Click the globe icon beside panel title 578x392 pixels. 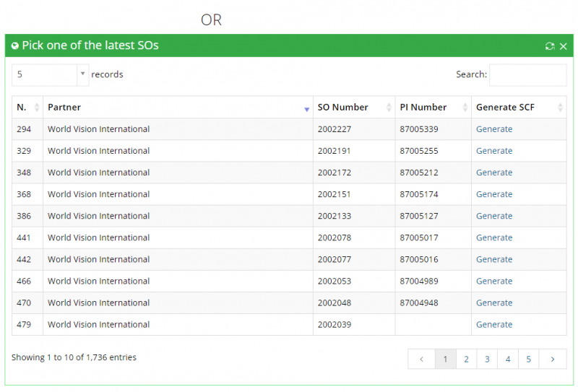tap(15, 45)
